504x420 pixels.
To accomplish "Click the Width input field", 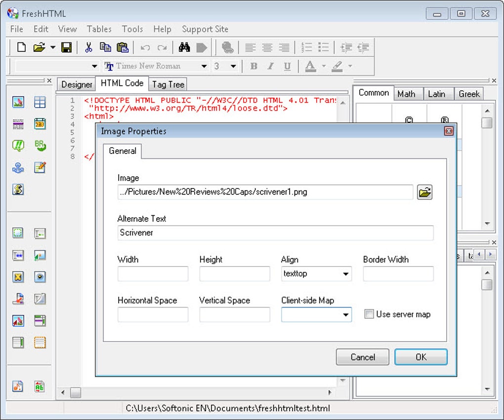I will tap(153, 274).
